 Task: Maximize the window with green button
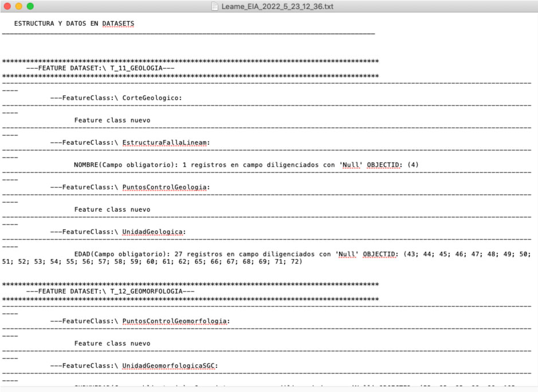point(30,6)
